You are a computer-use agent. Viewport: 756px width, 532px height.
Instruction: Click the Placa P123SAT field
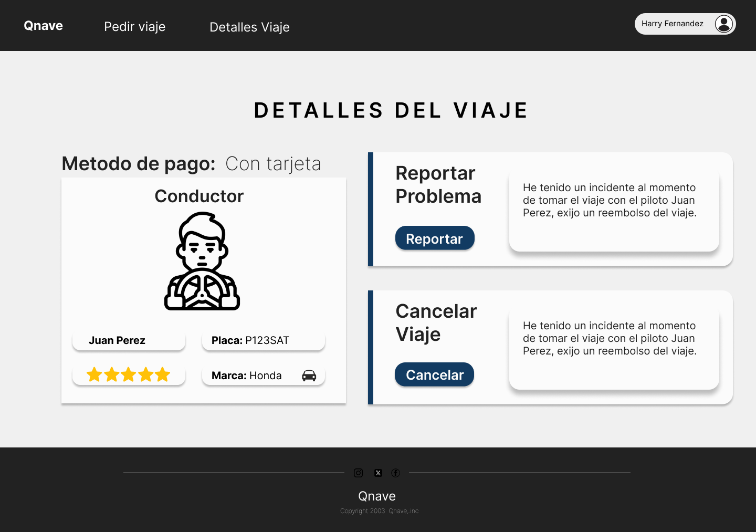(x=263, y=340)
